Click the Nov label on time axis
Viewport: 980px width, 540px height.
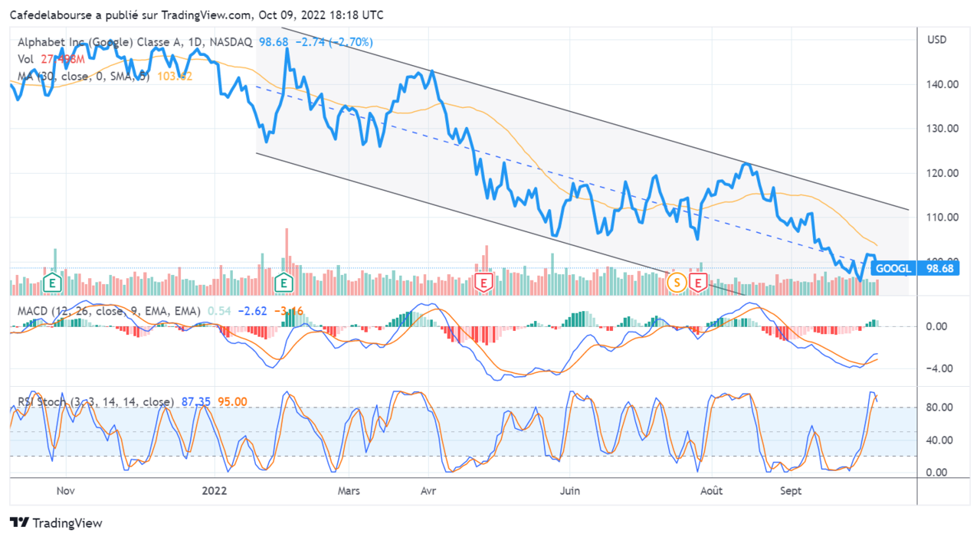(x=66, y=491)
